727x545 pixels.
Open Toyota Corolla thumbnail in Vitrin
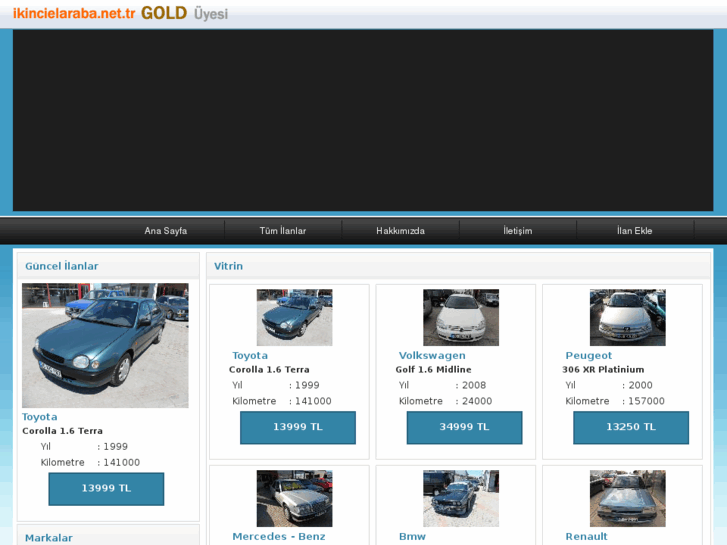click(294, 317)
